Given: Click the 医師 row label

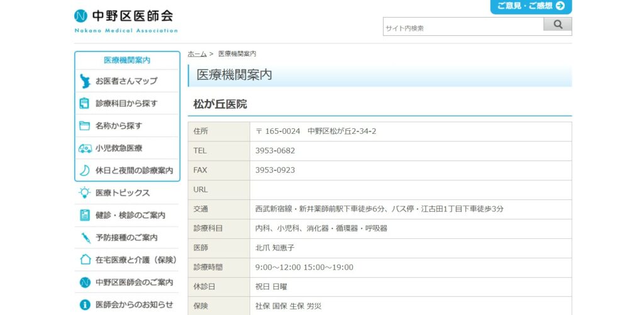Looking at the screenshot, I should pos(201,248).
